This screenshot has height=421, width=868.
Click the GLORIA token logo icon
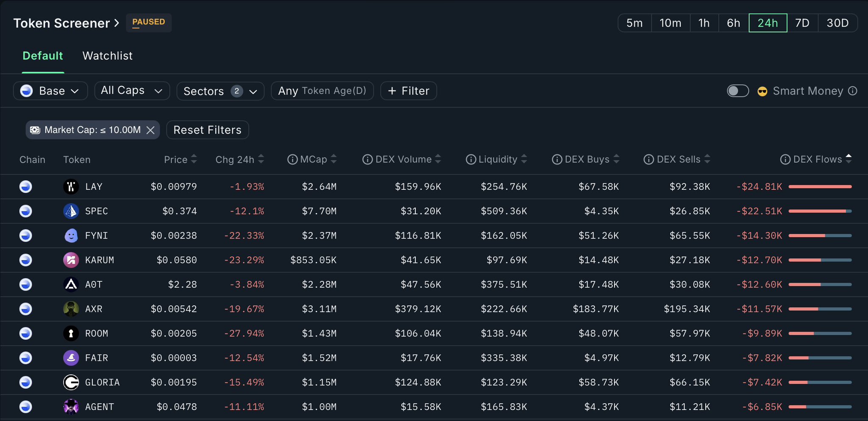pyautogui.click(x=71, y=382)
